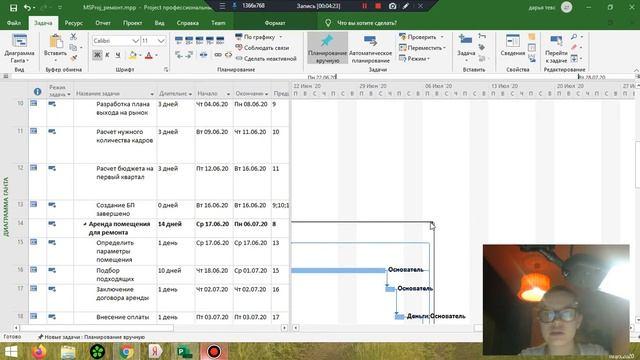Click the Indent task arrow icon
640x360 pixels.
[189, 55]
